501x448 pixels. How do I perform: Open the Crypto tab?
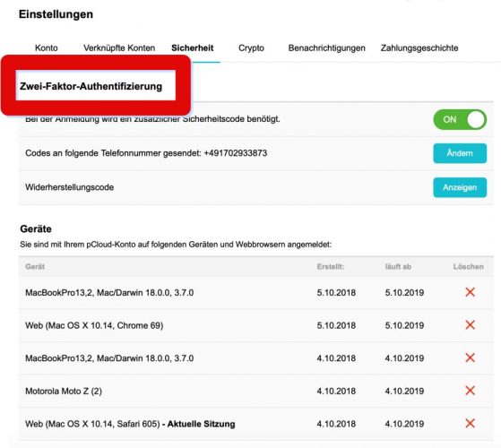pyautogui.click(x=251, y=47)
